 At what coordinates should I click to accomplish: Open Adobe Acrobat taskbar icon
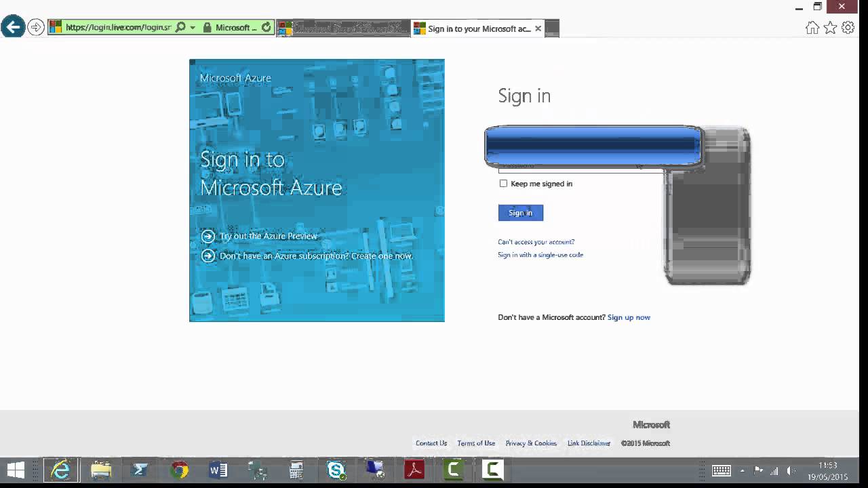414,470
